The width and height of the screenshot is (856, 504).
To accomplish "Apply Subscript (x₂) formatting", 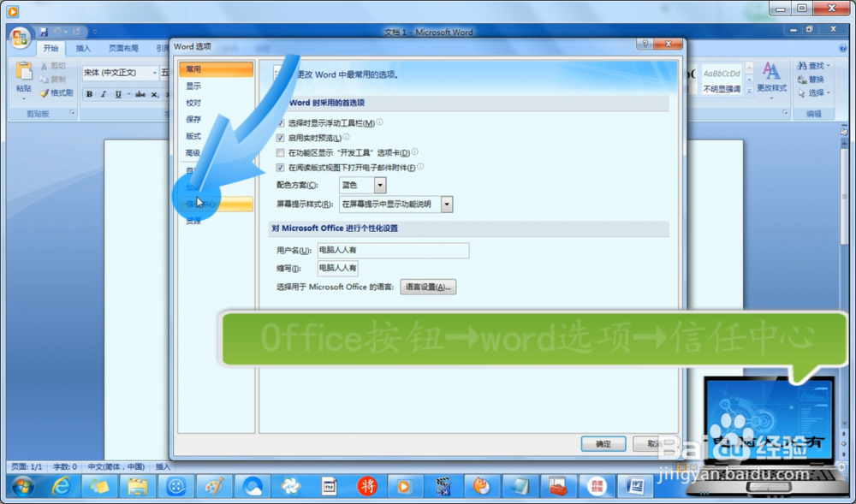I will 154,94.
